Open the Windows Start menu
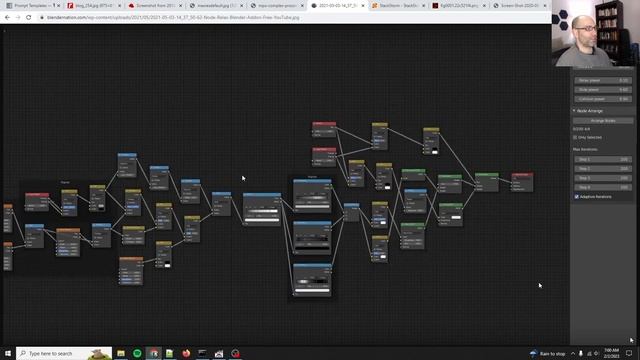 tap(8, 353)
